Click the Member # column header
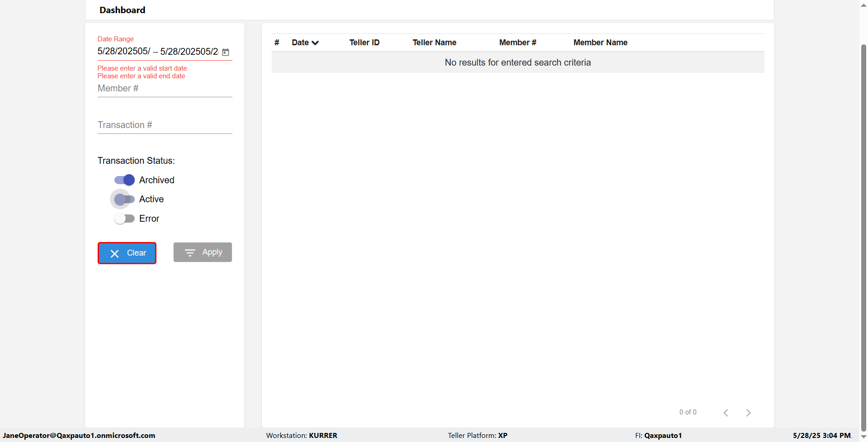 (x=518, y=43)
